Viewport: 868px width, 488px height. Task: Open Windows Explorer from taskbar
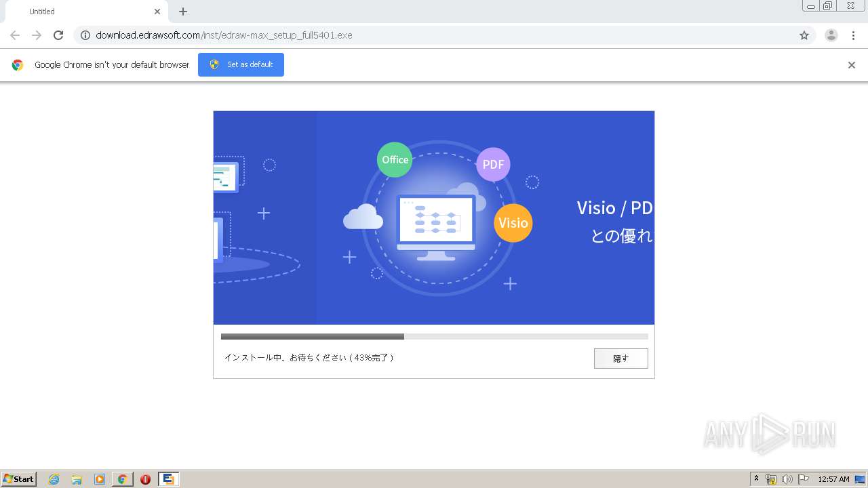[77, 479]
